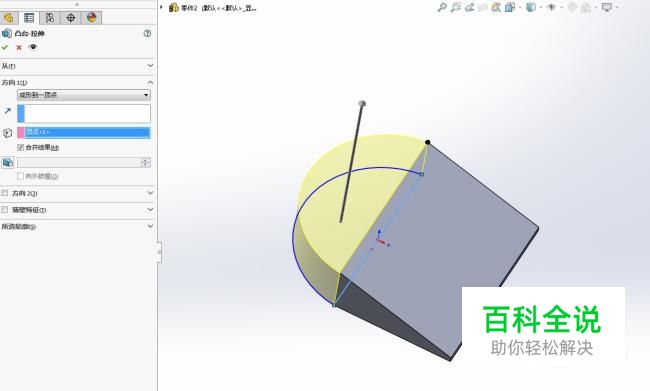This screenshot has width=650, height=391.
Task: Open the end condition dropdown in Direction 1
Action: [x=84, y=95]
